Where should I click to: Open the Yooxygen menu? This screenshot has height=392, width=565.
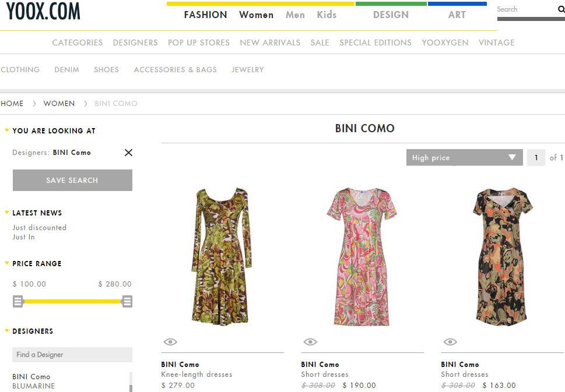click(445, 43)
